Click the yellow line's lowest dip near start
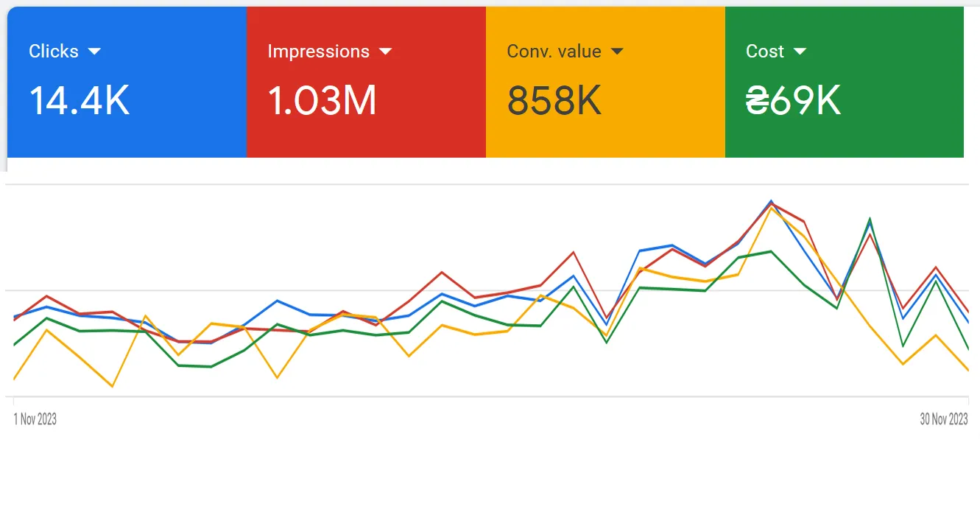Screen dimensions: 980x529 112,386
